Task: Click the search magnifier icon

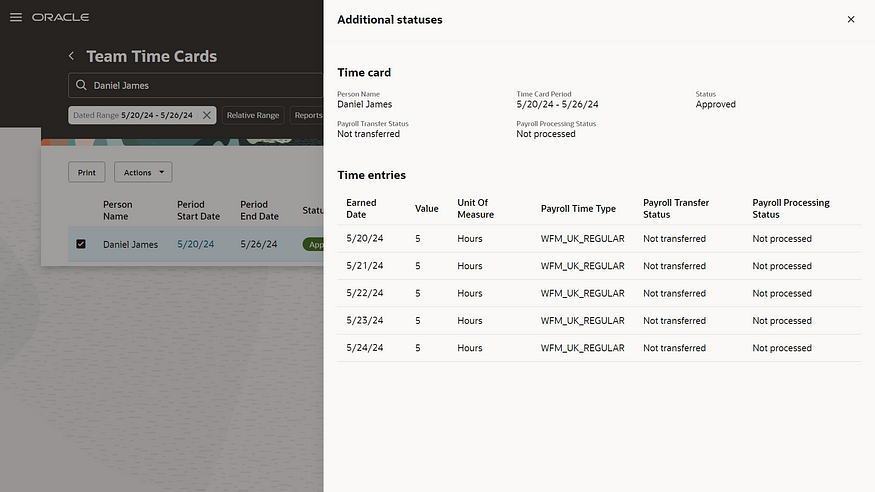Action: pos(80,86)
